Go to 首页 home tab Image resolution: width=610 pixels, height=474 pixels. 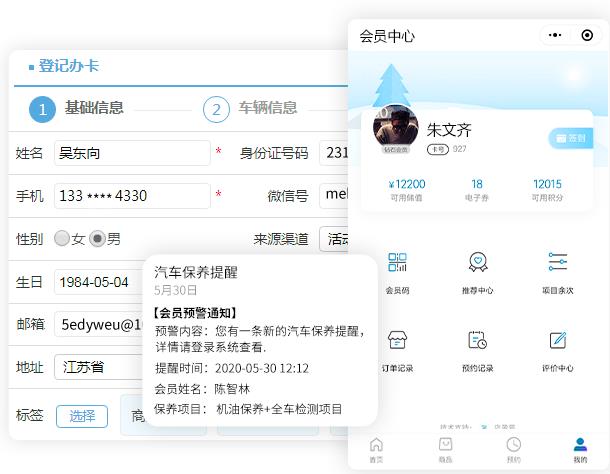[x=376, y=449]
